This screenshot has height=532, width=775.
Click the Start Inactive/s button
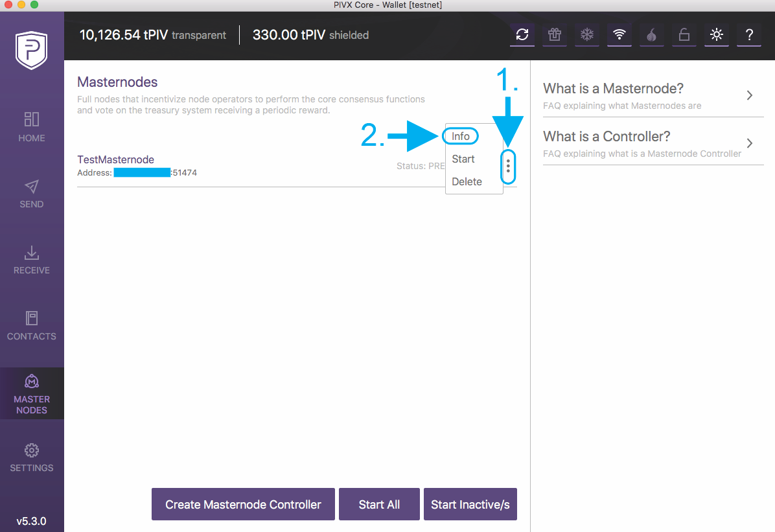(x=470, y=504)
